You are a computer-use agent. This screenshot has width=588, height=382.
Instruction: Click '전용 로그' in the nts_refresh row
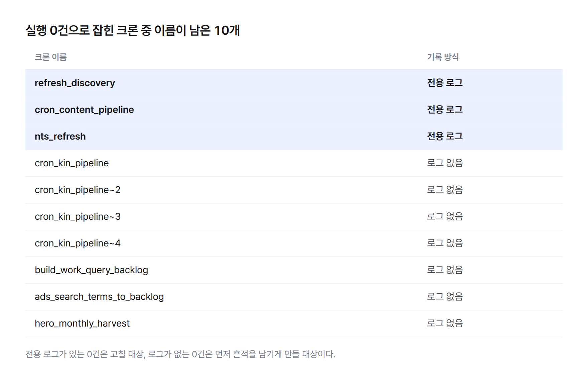point(445,136)
